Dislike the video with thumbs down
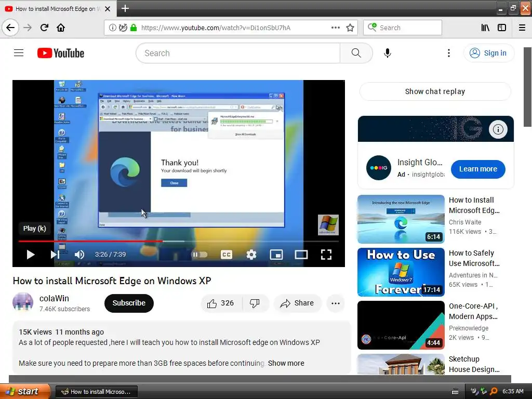 point(255,303)
